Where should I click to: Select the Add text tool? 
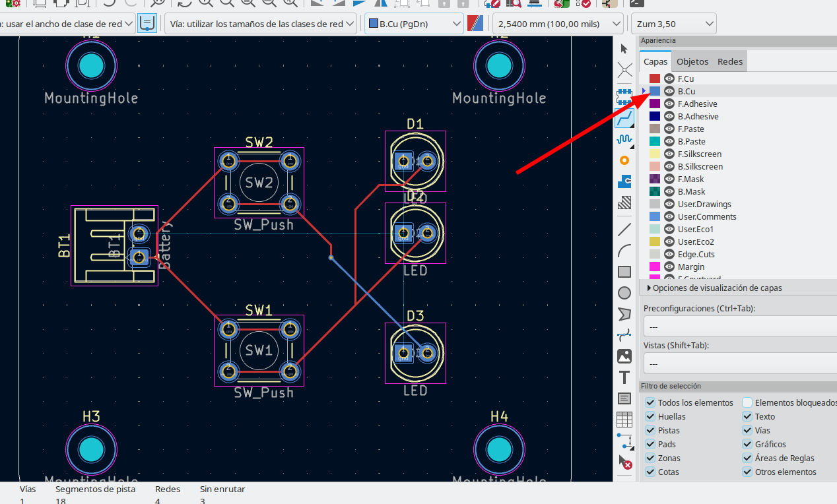[624, 377]
